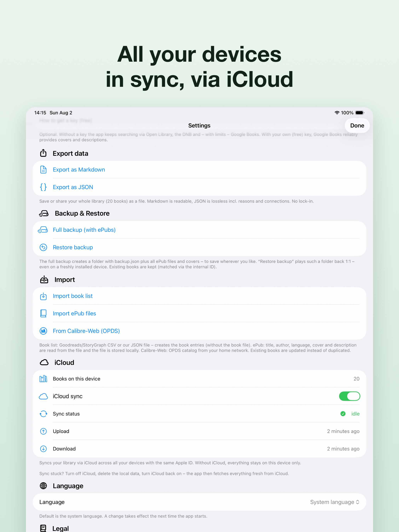The width and height of the screenshot is (399, 532).
Task: Click the "Sync status" label
Action: tap(66, 414)
